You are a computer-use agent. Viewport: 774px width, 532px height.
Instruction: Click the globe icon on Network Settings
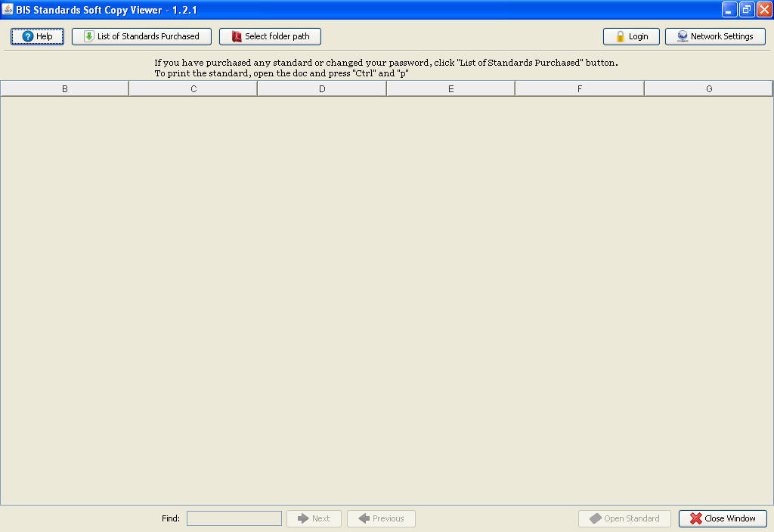point(683,36)
